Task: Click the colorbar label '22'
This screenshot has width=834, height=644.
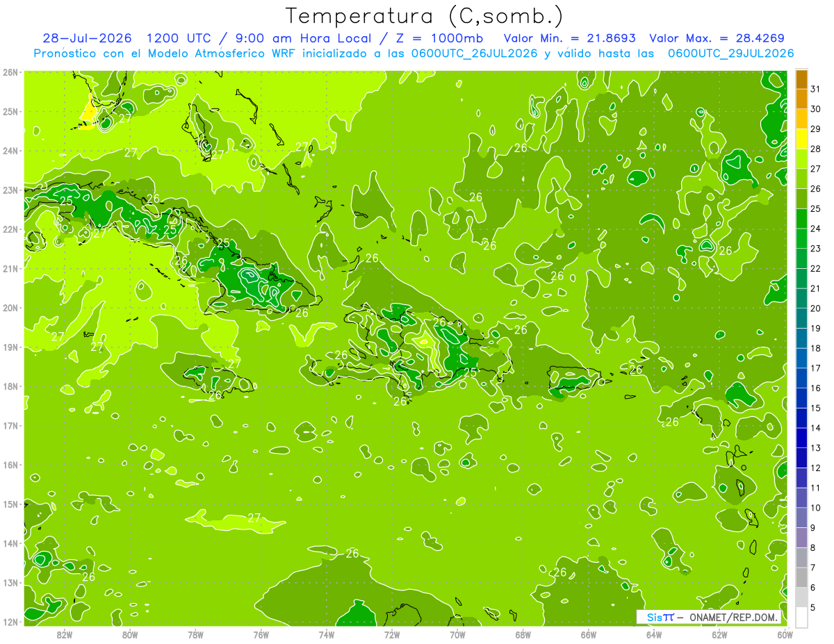Action: click(816, 268)
